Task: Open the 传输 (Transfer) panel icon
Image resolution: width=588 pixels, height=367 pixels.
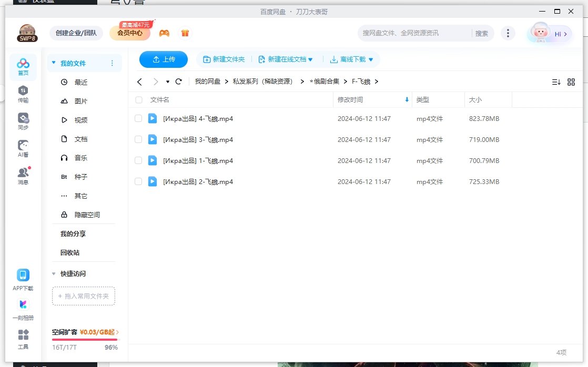Action: pyautogui.click(x=23, y=94)
